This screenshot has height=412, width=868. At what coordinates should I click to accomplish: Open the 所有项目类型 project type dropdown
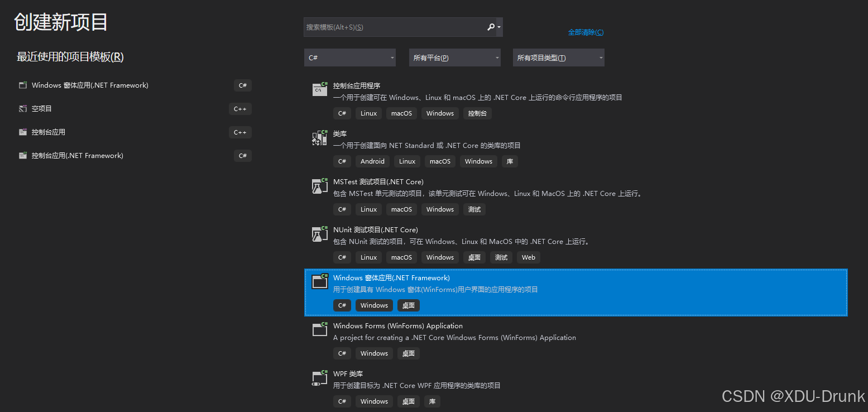click(x=559, y=58)
